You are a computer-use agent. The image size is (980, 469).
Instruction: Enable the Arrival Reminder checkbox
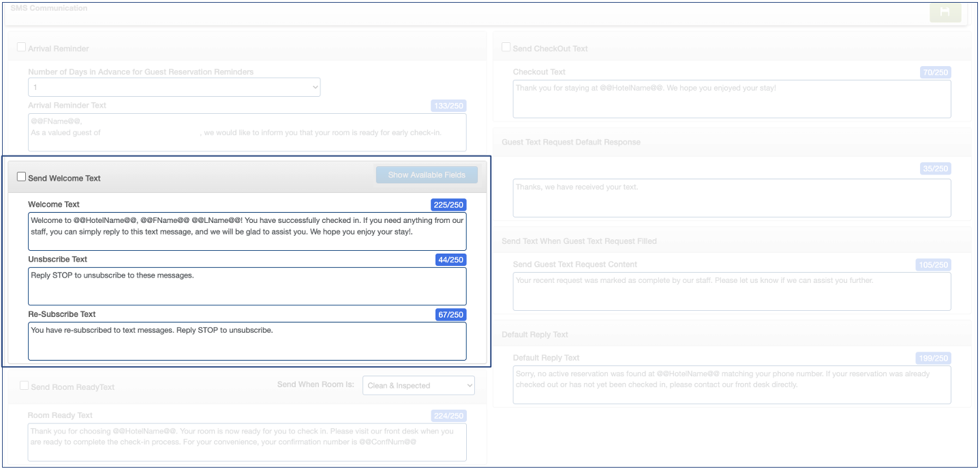[22, 48]
